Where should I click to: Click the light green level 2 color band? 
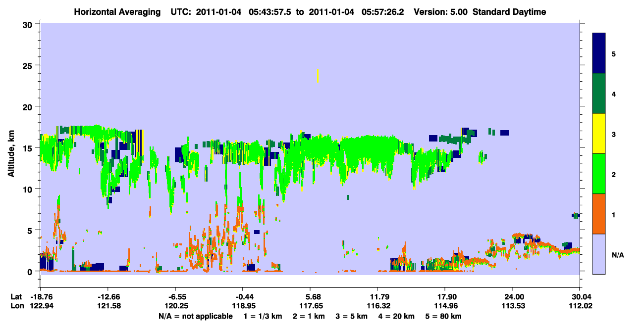pos(599,174)
